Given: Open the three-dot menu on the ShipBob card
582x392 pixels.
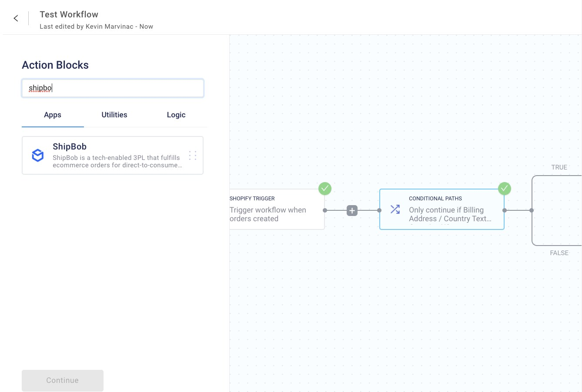Looking at the screenshot, I should pos(192,155).
